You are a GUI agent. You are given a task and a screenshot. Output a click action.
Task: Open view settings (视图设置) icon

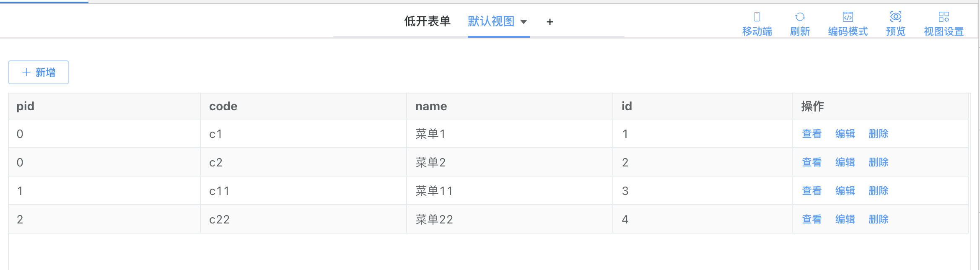pos(944,17)
